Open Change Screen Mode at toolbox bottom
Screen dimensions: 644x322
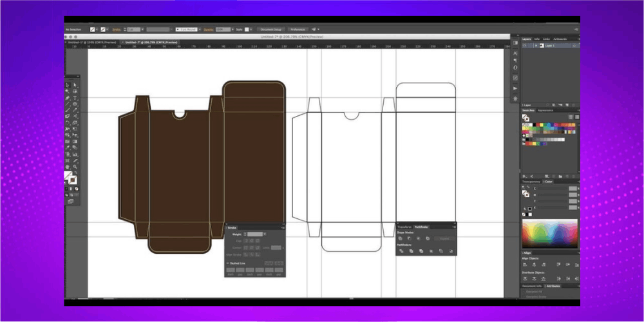point(70,201)
